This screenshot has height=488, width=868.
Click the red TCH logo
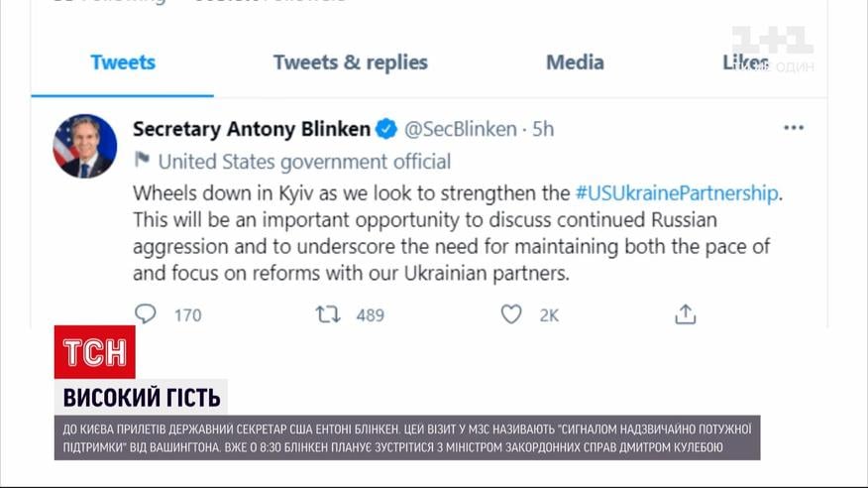tap(94, 352)
